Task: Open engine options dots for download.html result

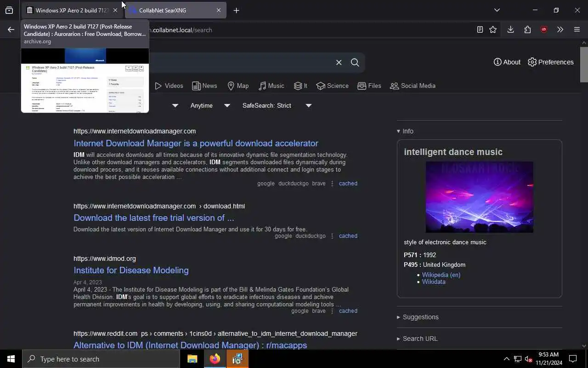Action: click(x=332, y=236)
